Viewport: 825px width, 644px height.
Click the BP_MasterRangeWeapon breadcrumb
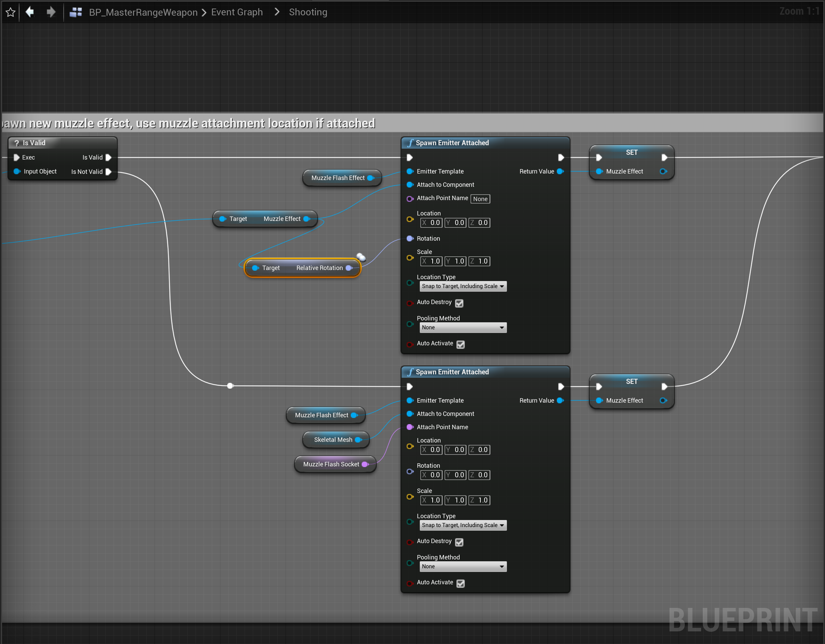(x=143, y=13)
